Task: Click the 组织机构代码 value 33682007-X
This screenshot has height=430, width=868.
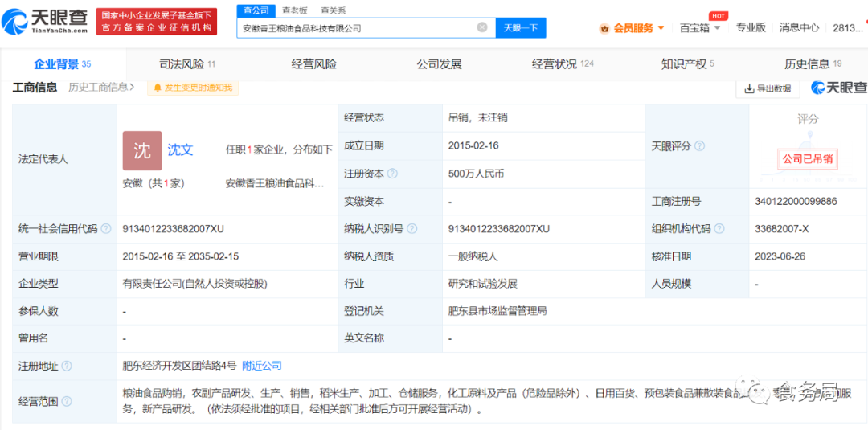Action: [782, 229]
